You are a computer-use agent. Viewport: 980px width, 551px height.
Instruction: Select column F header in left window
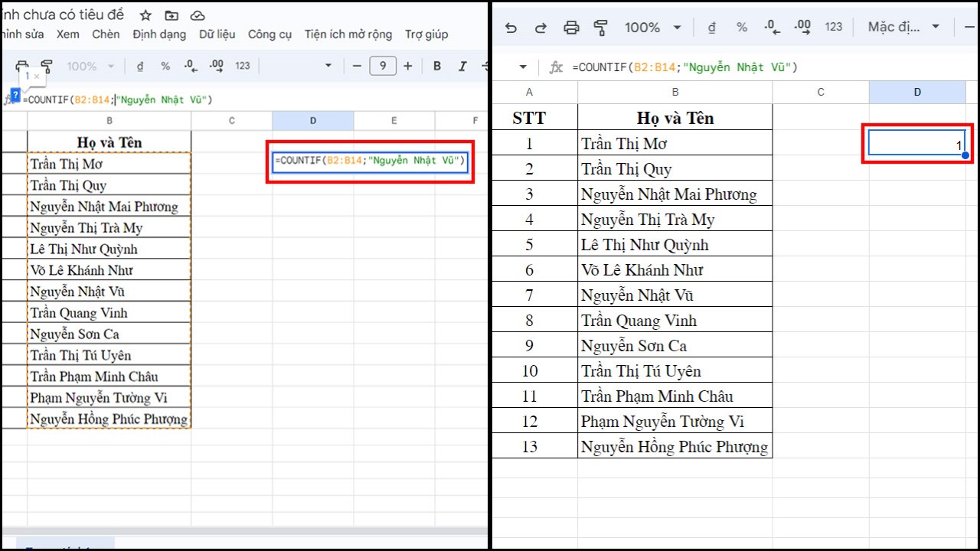(462, 121)
